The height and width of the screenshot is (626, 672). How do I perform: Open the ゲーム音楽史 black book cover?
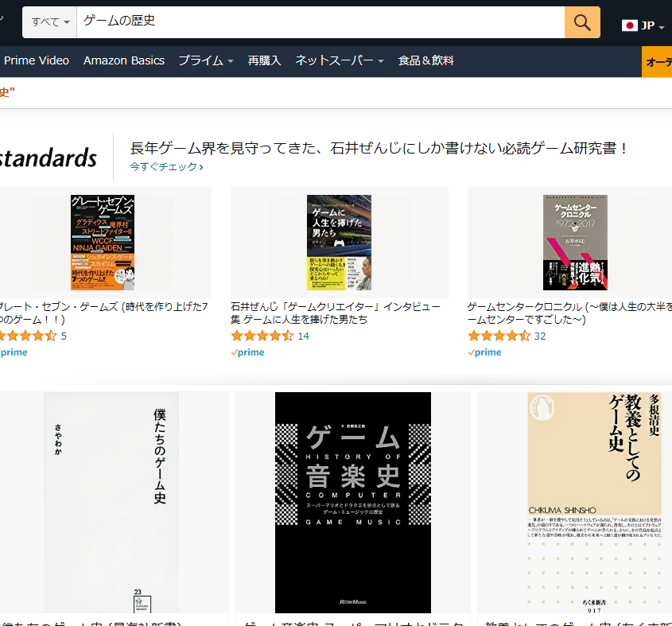353,503
